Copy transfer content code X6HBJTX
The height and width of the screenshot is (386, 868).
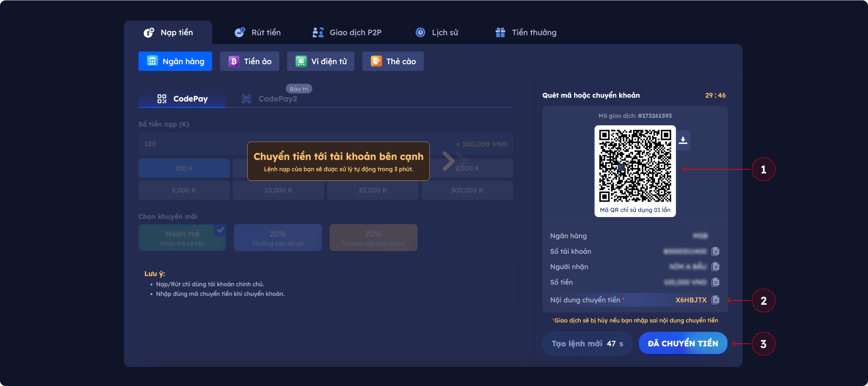click(x=715, y=300)
